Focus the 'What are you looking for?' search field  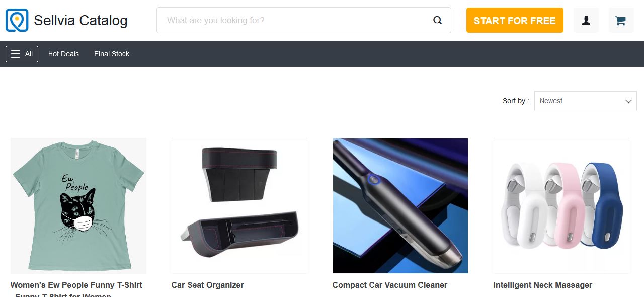tap(297, 20)
